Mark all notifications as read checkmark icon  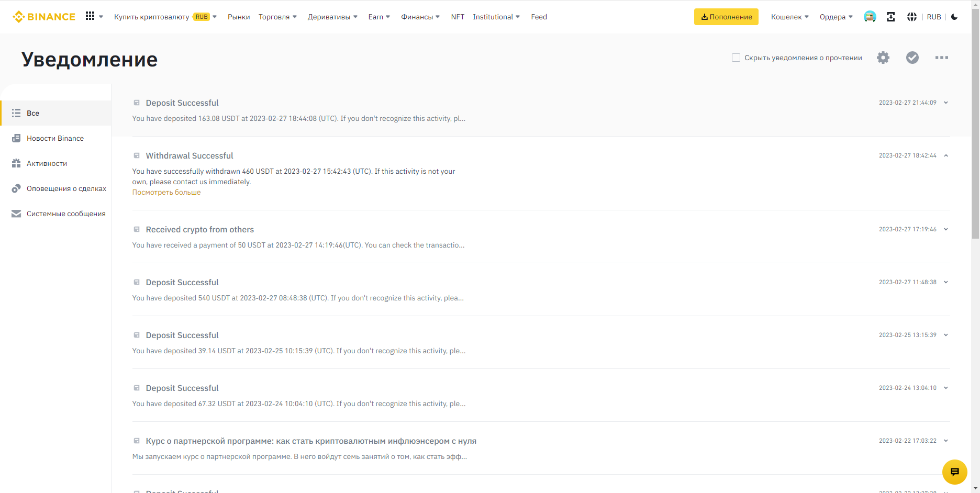(912, 58)
